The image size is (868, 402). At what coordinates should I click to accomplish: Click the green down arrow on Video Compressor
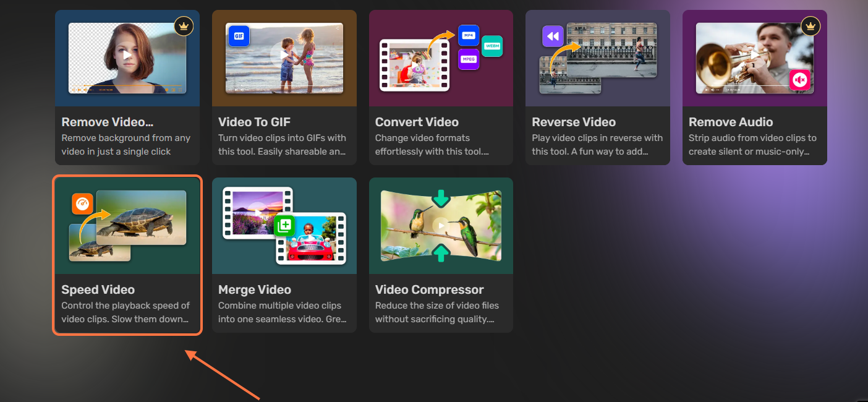point(441,198)
